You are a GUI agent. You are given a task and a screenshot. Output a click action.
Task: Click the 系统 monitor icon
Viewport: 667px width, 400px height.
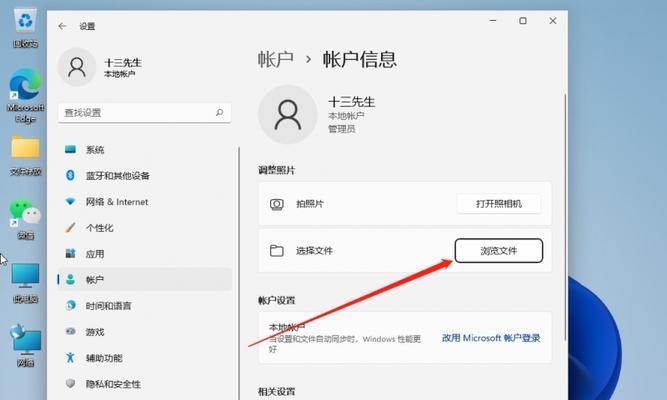tap(71, 149)
